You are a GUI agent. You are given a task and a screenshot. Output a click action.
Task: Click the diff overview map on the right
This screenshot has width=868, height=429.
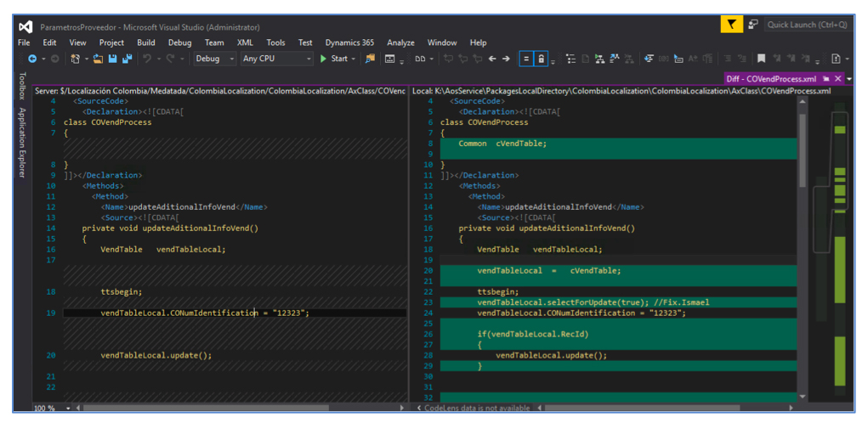[840, 248]
